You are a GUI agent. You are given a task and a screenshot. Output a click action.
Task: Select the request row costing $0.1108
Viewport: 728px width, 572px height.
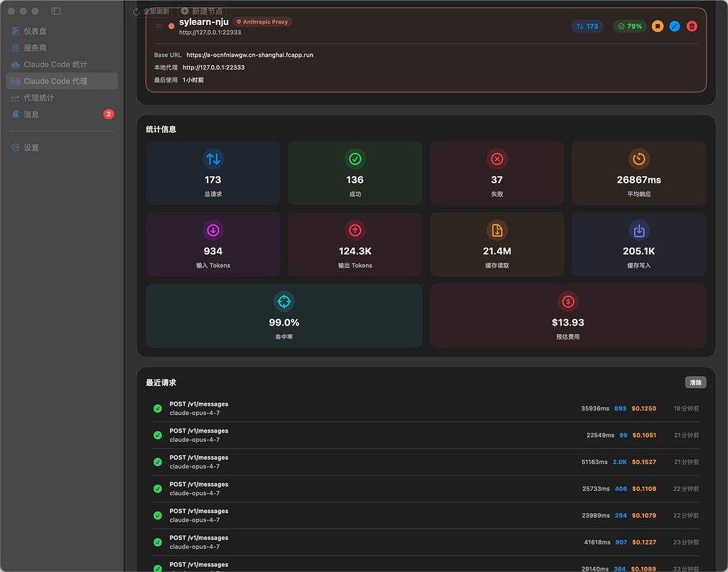pos(427,489)
